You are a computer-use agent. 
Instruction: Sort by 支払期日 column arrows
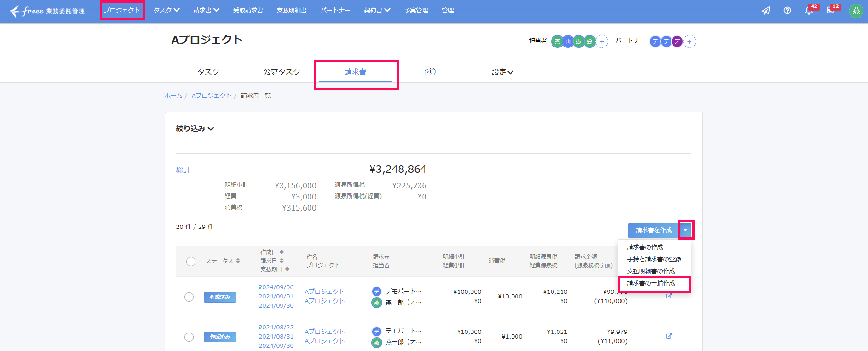click(287, 269)
